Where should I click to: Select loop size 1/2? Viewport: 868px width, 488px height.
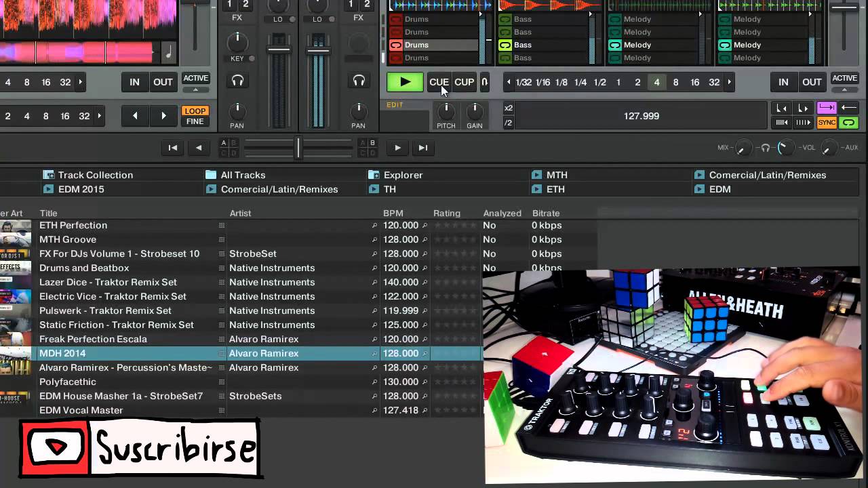(x=599, y=82)
